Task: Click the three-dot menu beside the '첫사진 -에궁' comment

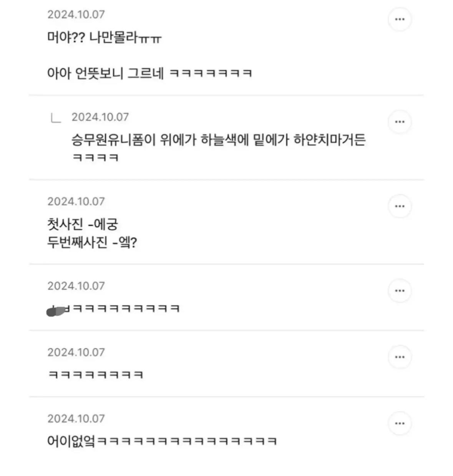Action: tap(400, 206)
